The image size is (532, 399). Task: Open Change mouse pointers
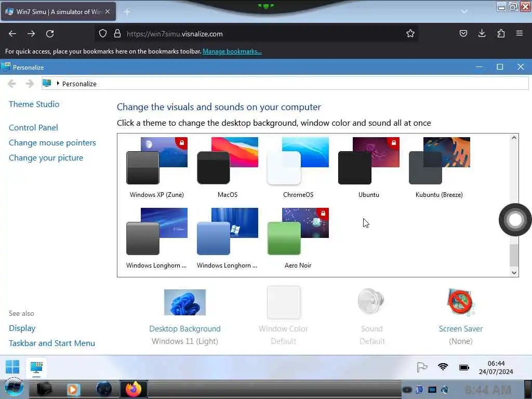[52, 142]
